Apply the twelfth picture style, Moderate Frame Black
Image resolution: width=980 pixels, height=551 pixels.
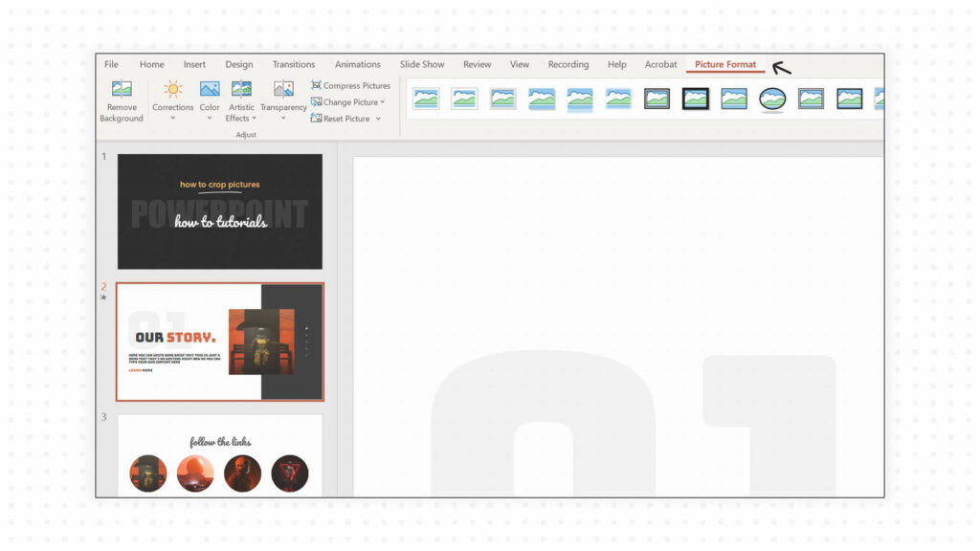pos(850,99)
